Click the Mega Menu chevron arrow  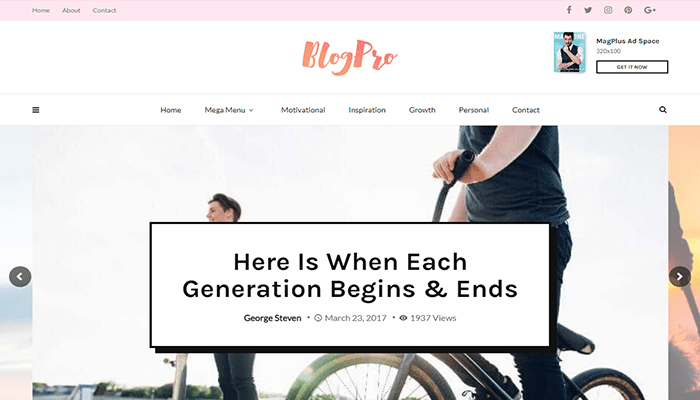(x=251, y=110)
